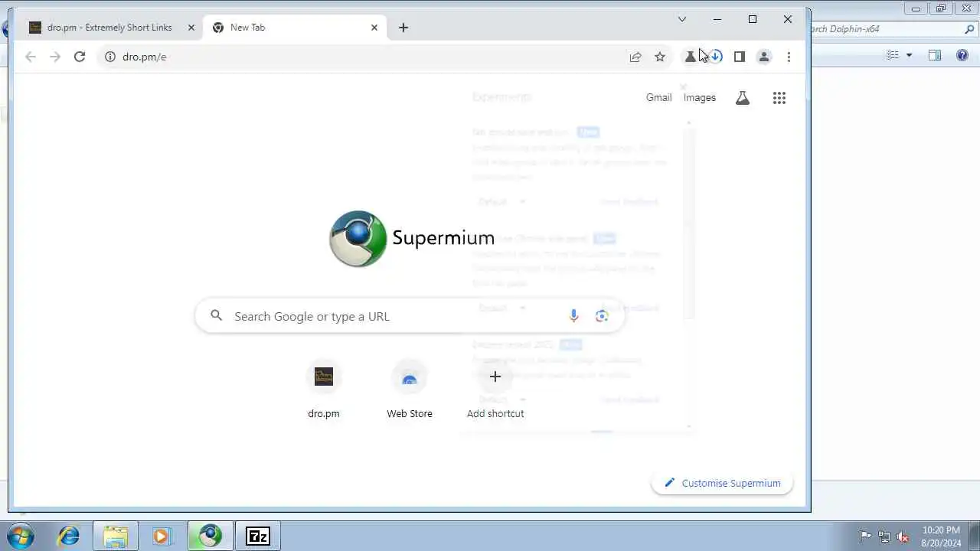The width and height of the screenshot is (980, 551).
Task: Share this page from the address bar
Action: tap(635, 57)
